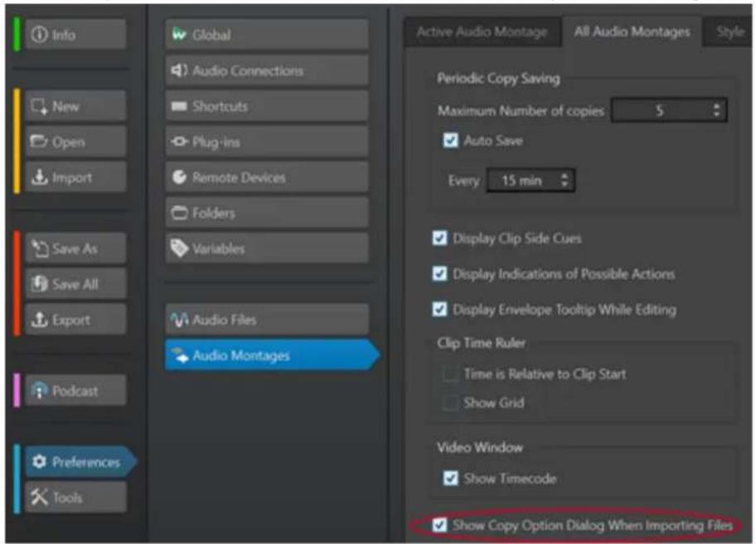
Task: Open the Tools section
Action: click(x=75, y=498)
